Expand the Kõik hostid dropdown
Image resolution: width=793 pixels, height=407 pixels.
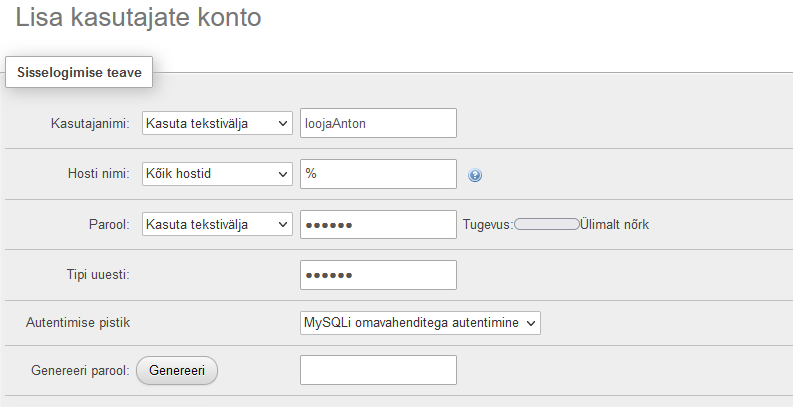tap(217, 174)
